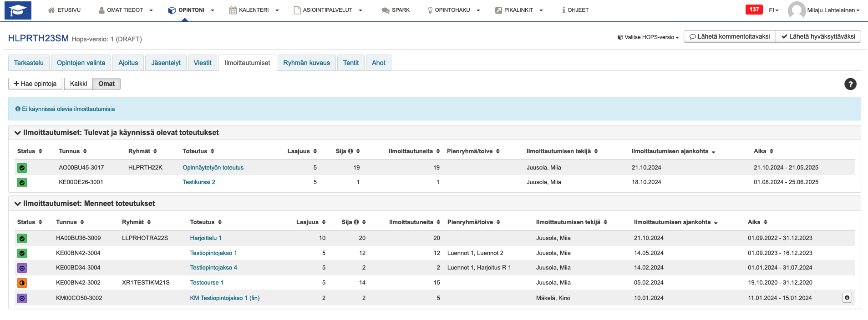The height and width of the screenshot is (320, 868).
Task: Click the Hae opintoja button
Action: pyautogui.click(x=35, y=84)
